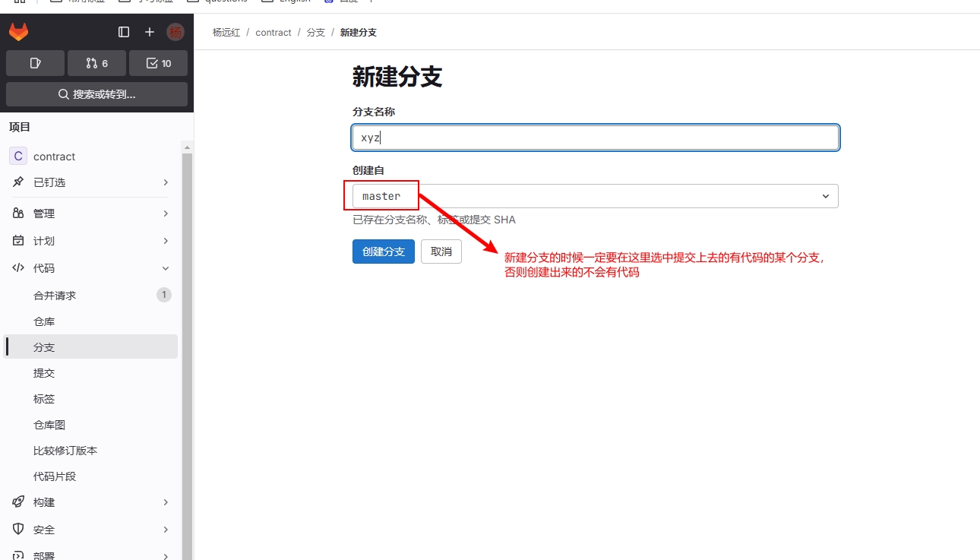
Task: Open contract breadcrumb link
Action: pyautogui.click(x=273, y=33)
